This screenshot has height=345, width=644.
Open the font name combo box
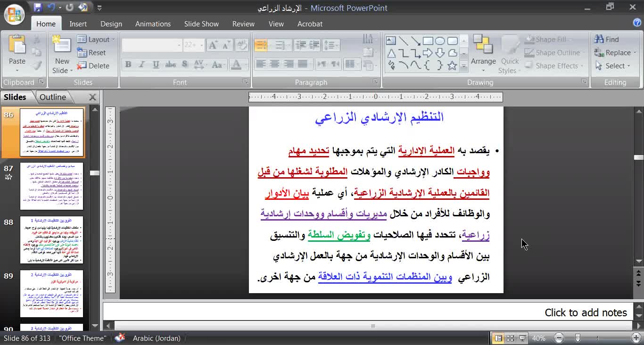tap(152, 45)
